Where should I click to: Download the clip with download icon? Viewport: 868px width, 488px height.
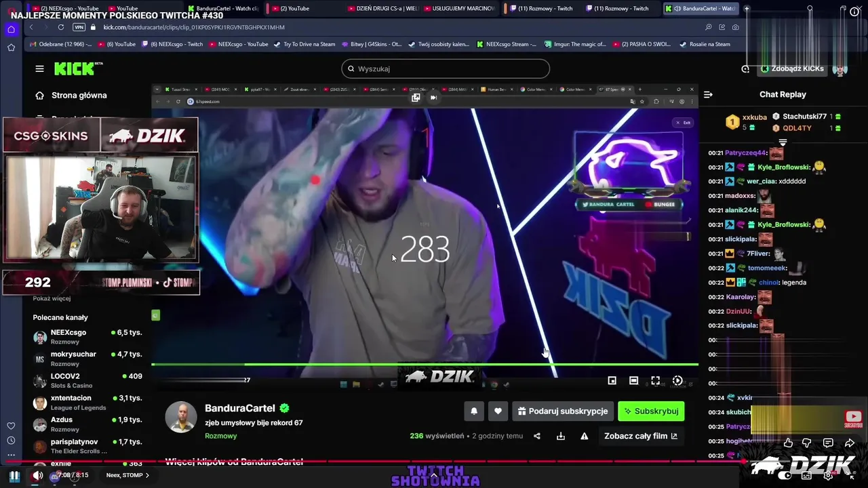(561, 436)
